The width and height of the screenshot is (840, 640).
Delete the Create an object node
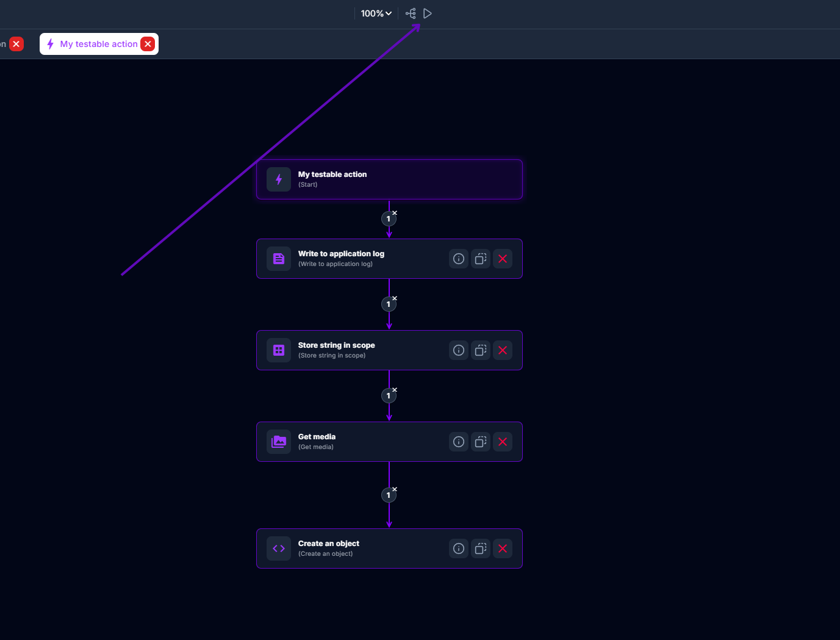pos(503,548)
